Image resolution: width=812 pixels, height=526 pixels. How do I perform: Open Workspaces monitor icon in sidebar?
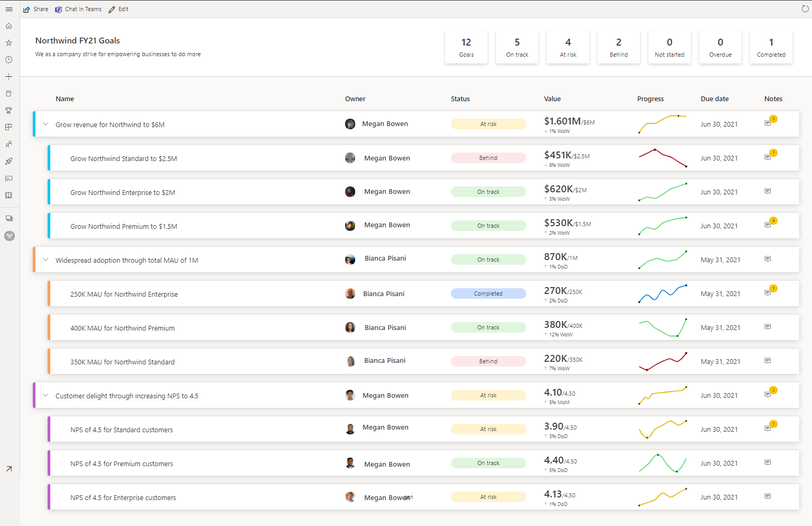(9, 218)
